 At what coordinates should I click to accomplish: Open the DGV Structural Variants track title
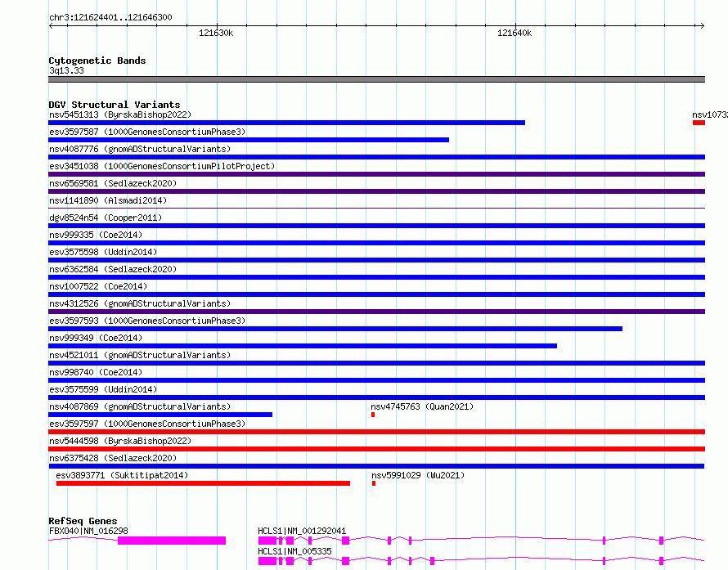(115, 105)
